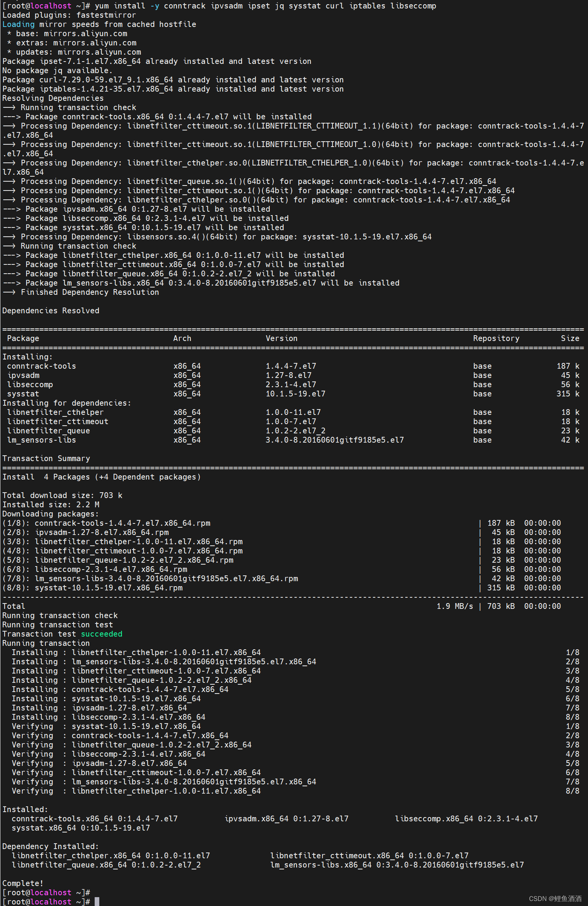Click the 'Installed:' heading line
Screen dimensions: 588x906
tap(25, 809)
